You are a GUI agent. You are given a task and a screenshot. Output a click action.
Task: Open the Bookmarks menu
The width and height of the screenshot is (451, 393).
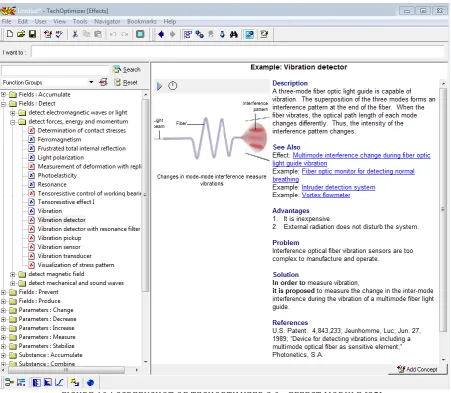pos(142,21)
